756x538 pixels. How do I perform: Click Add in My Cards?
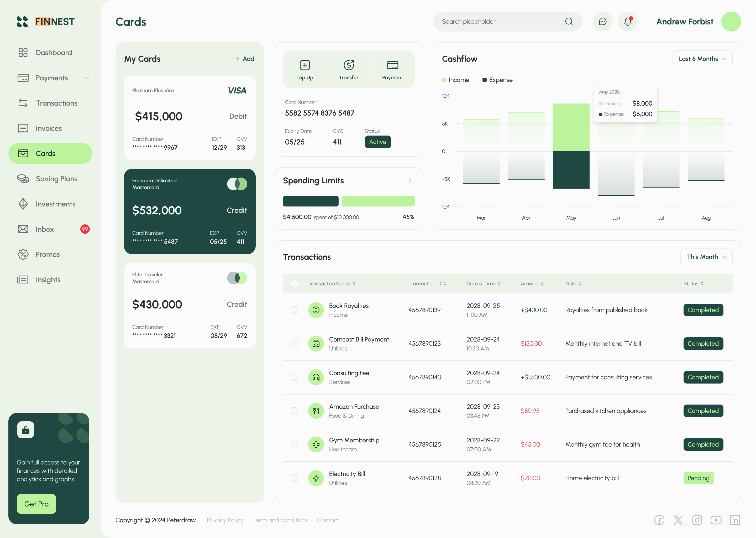tap(245, 59)
